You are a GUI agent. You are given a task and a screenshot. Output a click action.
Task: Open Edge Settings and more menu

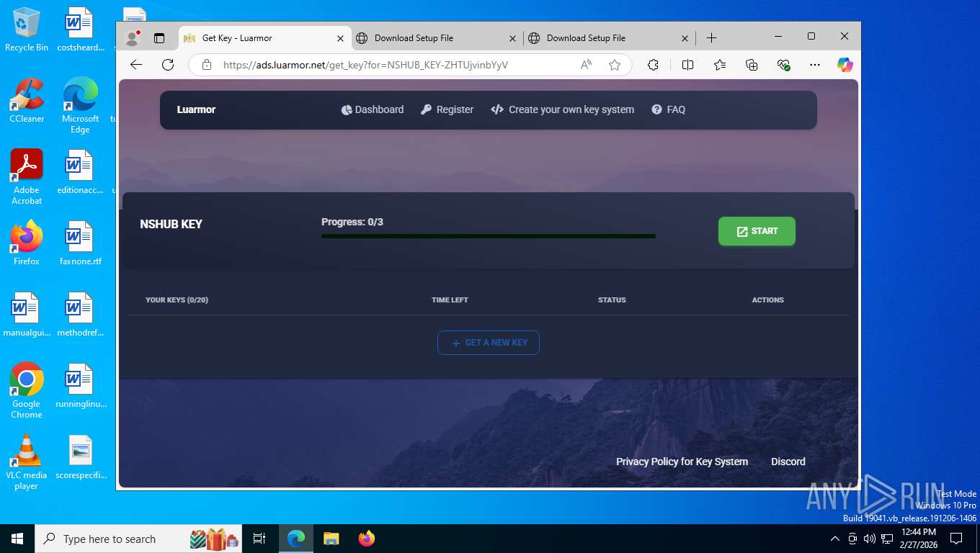(815, 65)
